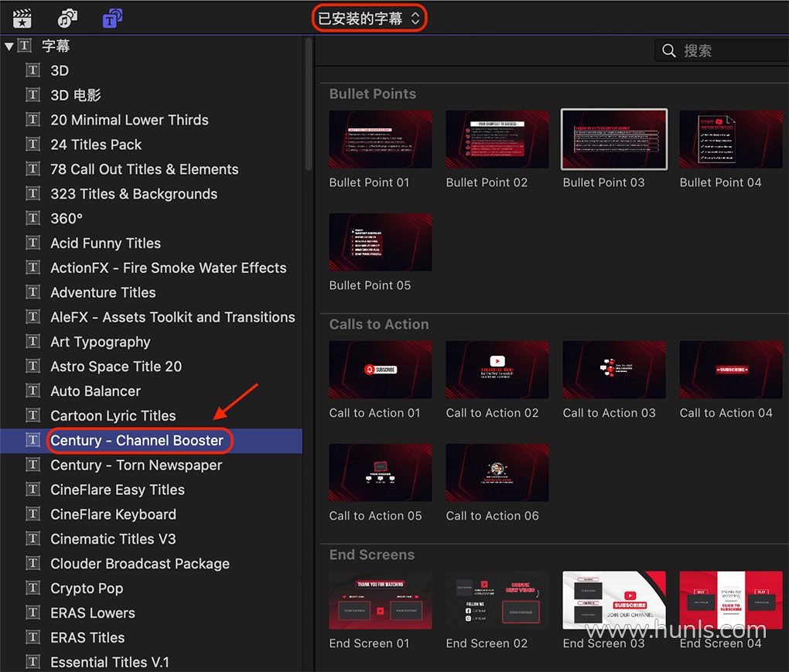Click the Bullet Points section heading
The width and height of the screenshot is (789, 672).
point(372,94)
